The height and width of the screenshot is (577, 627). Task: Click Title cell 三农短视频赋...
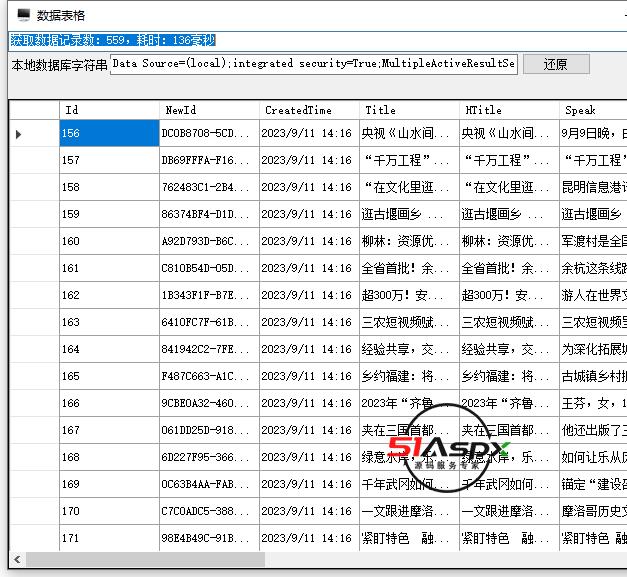coord(409,322)
